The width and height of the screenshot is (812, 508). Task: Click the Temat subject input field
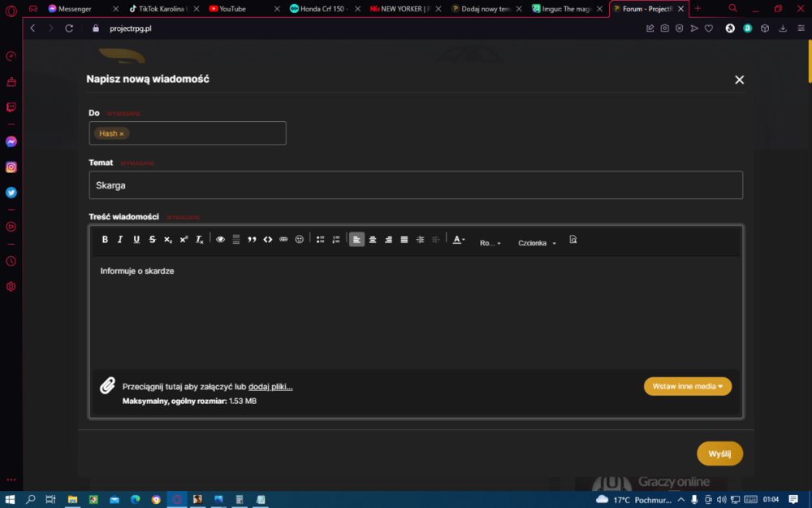pos(416,185)
